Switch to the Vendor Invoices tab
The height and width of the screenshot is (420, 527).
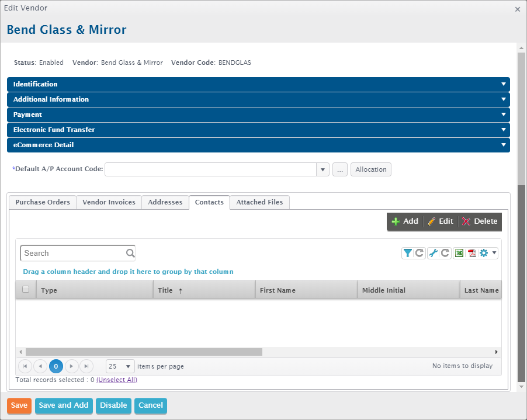coord(109,202)
